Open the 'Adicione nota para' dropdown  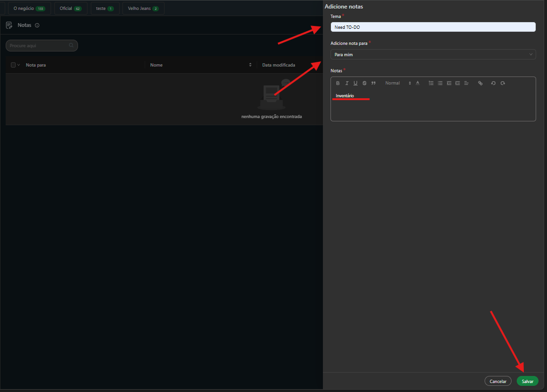433,55
